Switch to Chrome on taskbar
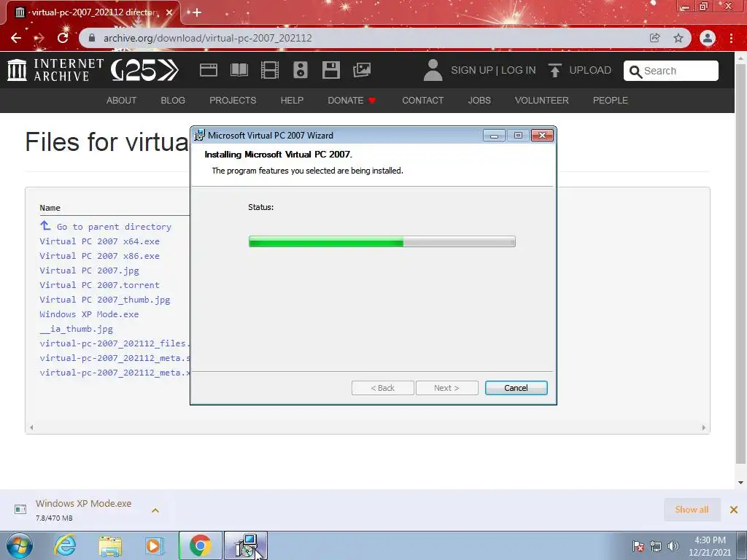Screen dimensions: 747x560 [200, 545]
